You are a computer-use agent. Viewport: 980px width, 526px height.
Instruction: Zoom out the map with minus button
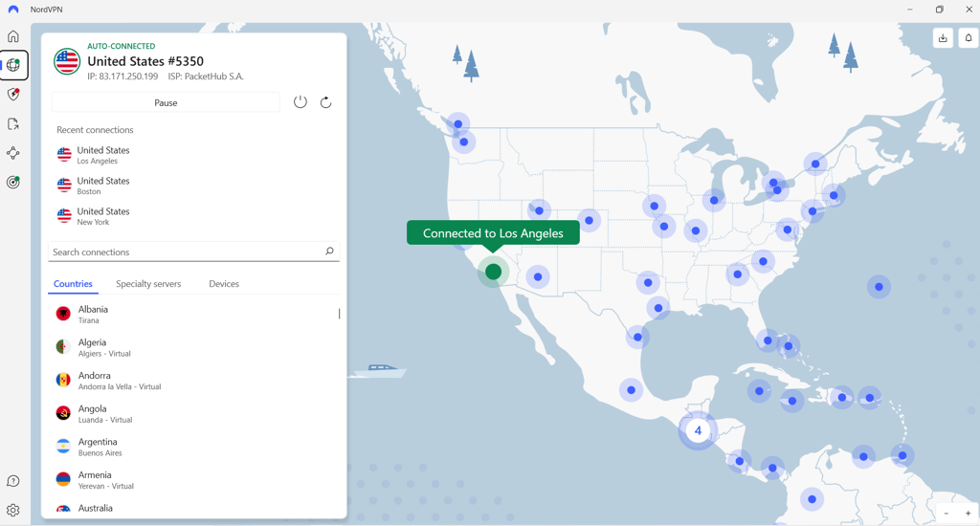point(947,513)
